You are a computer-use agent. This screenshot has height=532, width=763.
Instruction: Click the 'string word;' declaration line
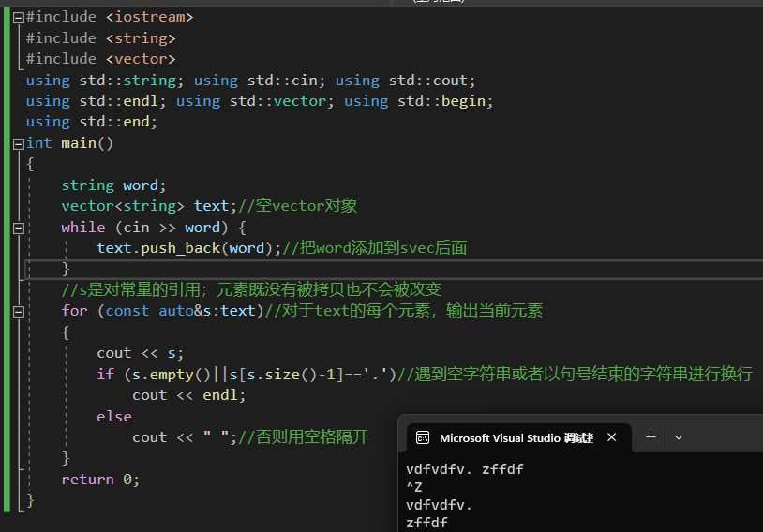pyautogui.click(x=113, y=185)
